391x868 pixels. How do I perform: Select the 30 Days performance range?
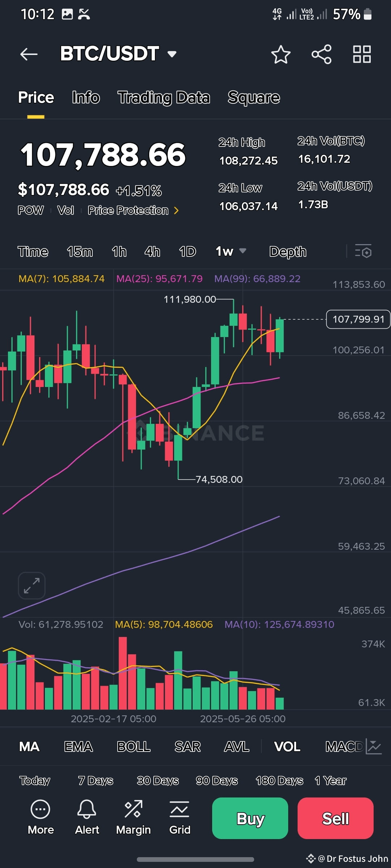(158, 780)
